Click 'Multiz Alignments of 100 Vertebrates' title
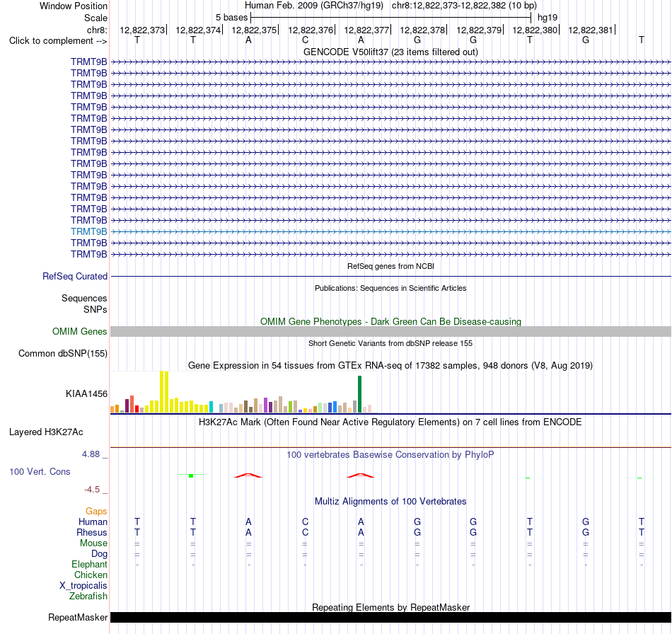The image size is (672, 634). (x=390, y=501)
